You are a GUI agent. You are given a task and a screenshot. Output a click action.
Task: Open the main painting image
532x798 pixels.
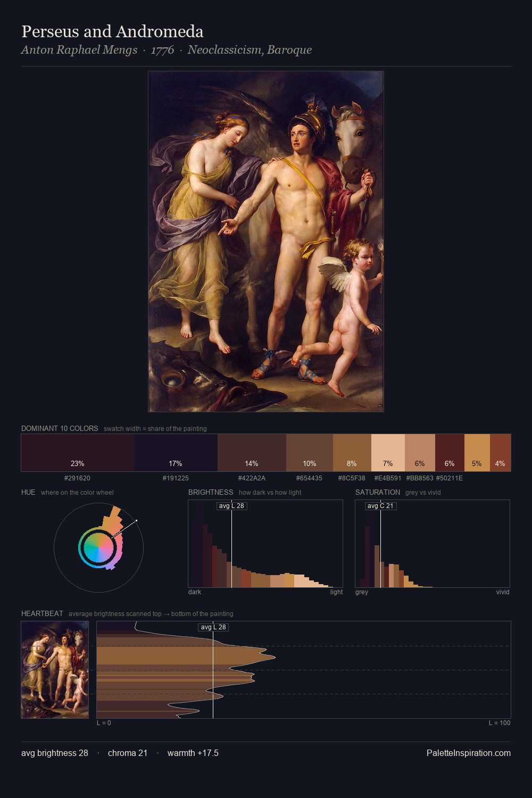(x=266, y=242)
